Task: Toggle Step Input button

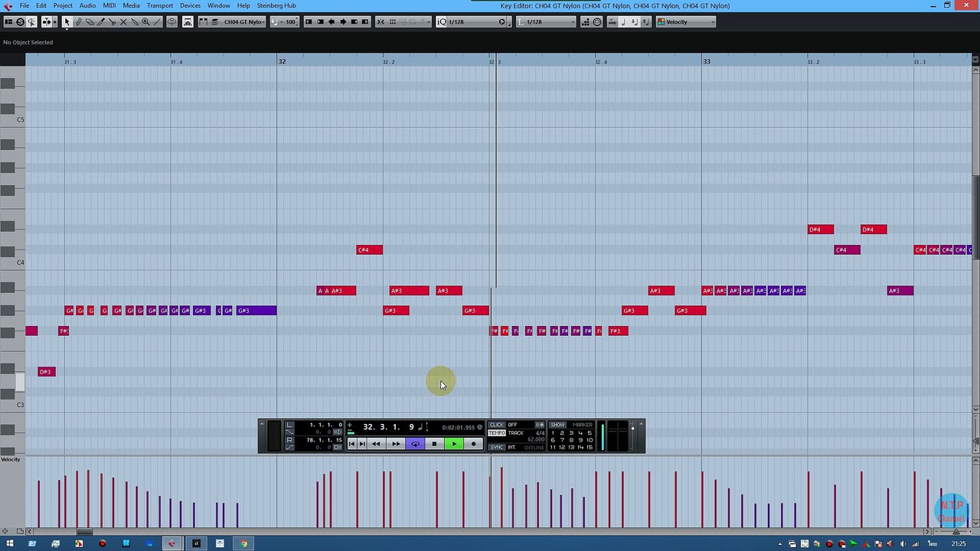Action: pos(585,21)
